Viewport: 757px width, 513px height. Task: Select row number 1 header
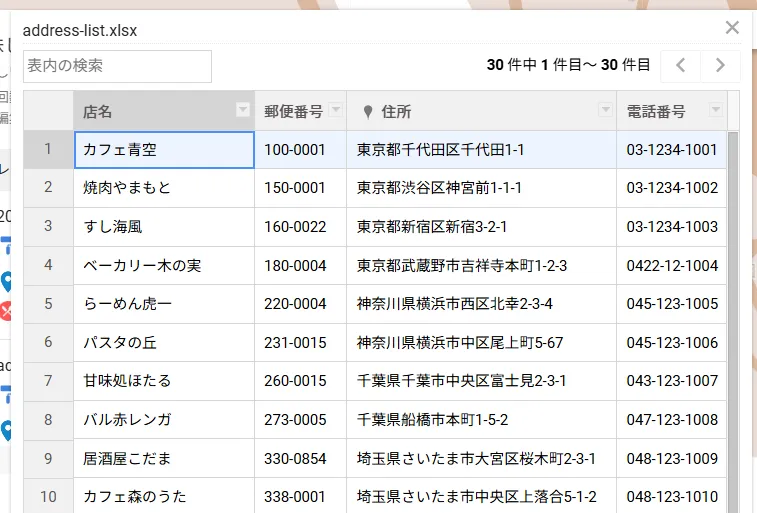click(x=48, y=150)
